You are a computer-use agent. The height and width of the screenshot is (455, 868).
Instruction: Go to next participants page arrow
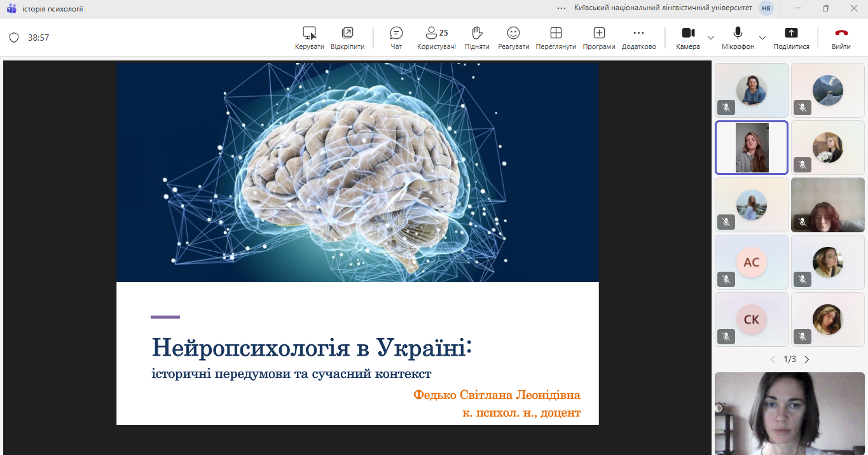(x=807, y=360)
